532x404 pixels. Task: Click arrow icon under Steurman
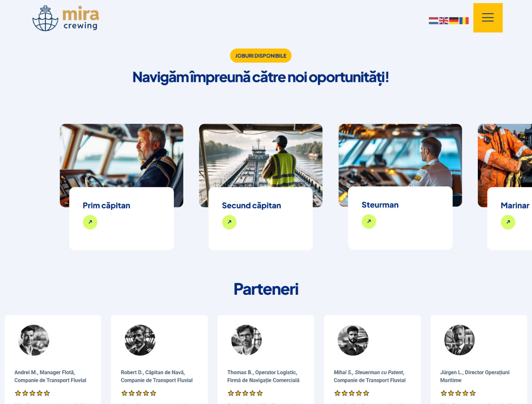tap(369, 222)
